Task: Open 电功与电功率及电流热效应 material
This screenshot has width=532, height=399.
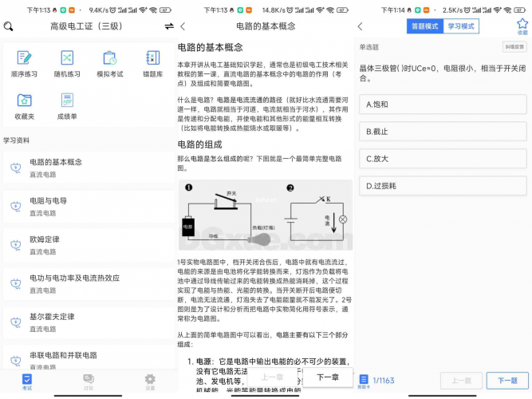Action: [x=89, y=284]
